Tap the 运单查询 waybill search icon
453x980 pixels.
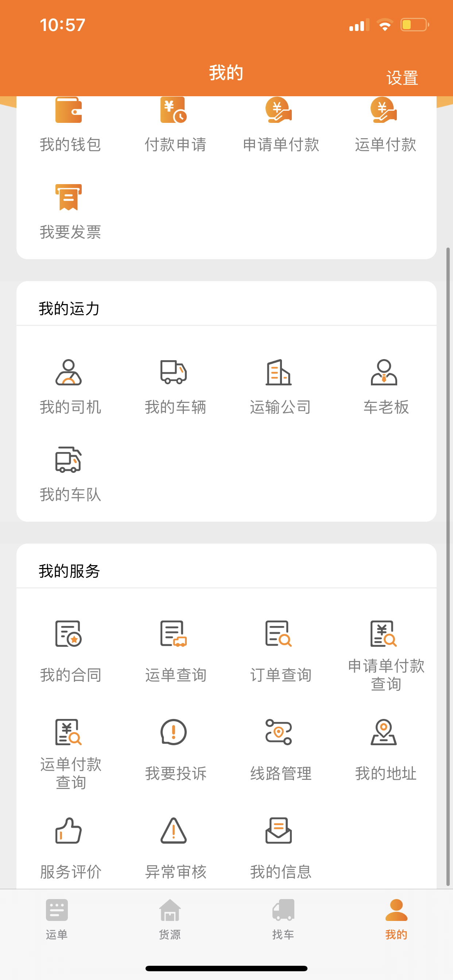point(174,633)
